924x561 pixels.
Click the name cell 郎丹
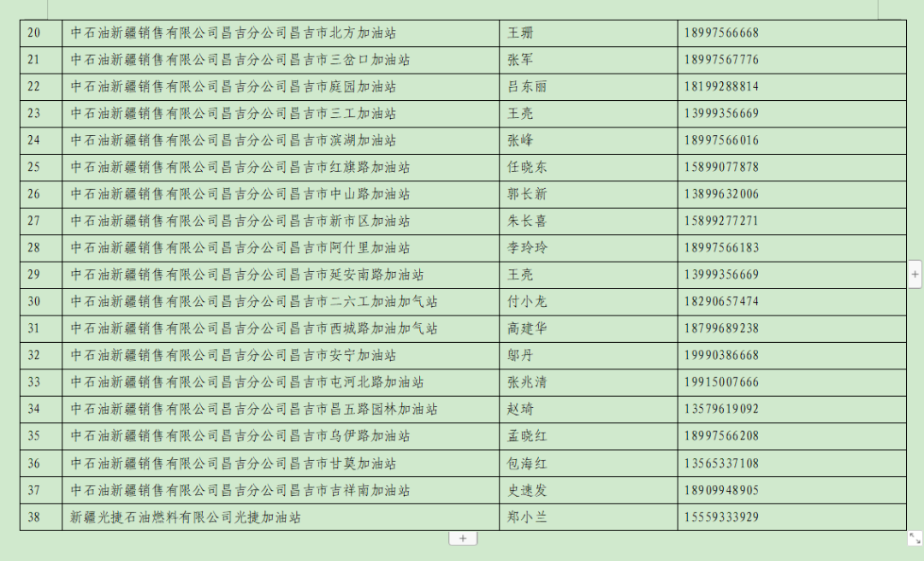(x=519, y=355)
